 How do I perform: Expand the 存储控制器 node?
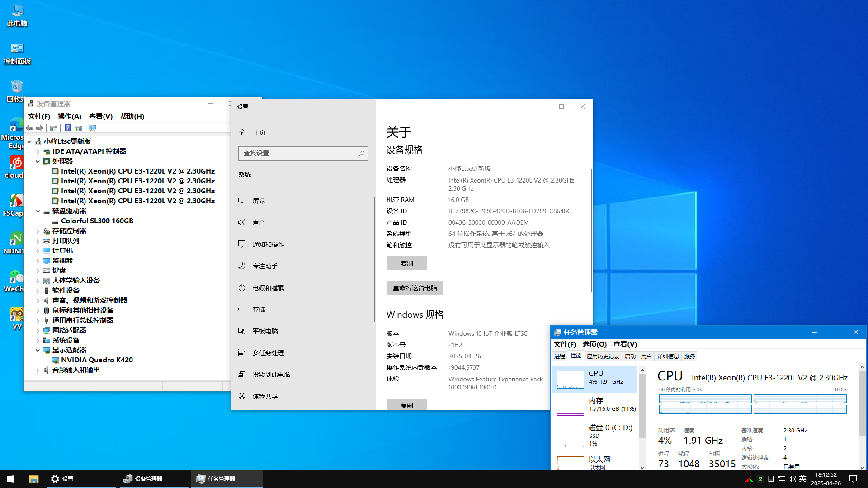tap(38, 231)
